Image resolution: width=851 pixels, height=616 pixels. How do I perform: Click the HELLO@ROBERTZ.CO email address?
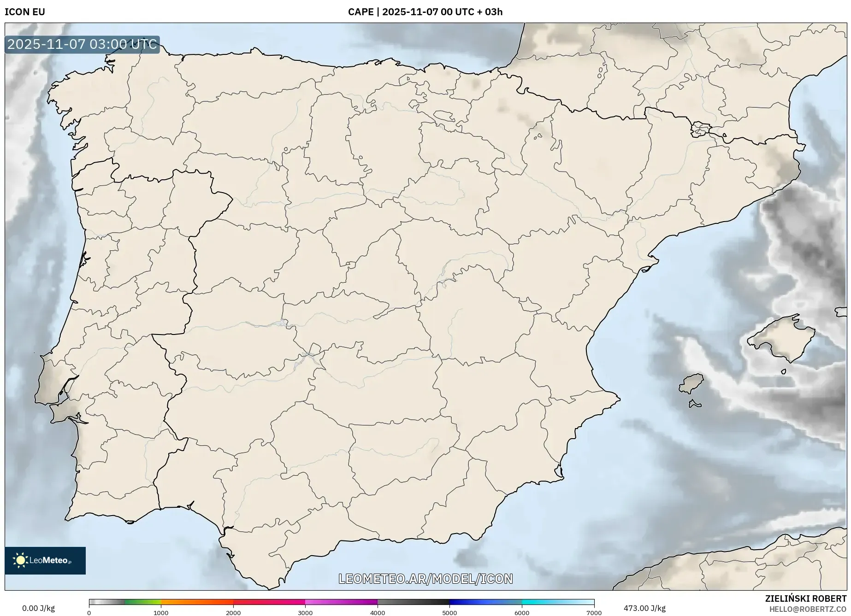(808, 609)
